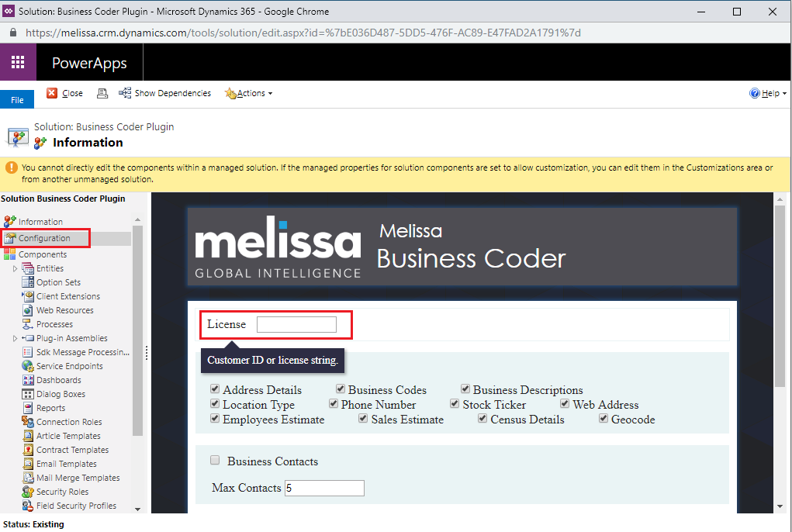Open the Actions dropdown menu
Image resolution: width=792 pixels, height=532 pixels.
click(250, 93)
